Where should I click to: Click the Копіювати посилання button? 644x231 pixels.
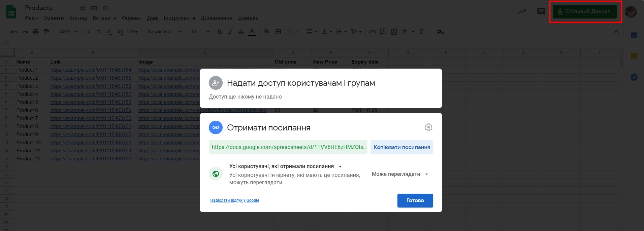(x=402, y=147)
